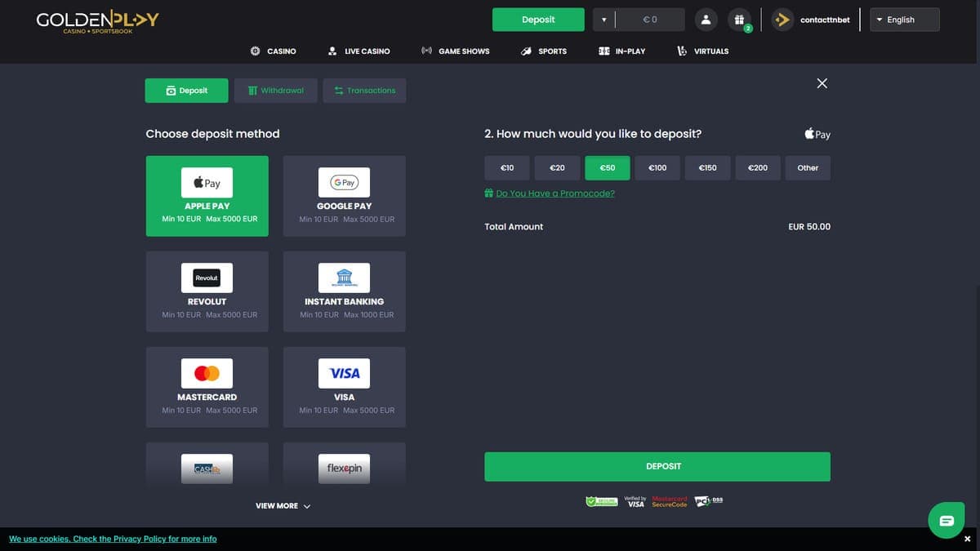Select the Flexepin logo
This screenshot has height=551, width=980.
(x=344, y=469)
